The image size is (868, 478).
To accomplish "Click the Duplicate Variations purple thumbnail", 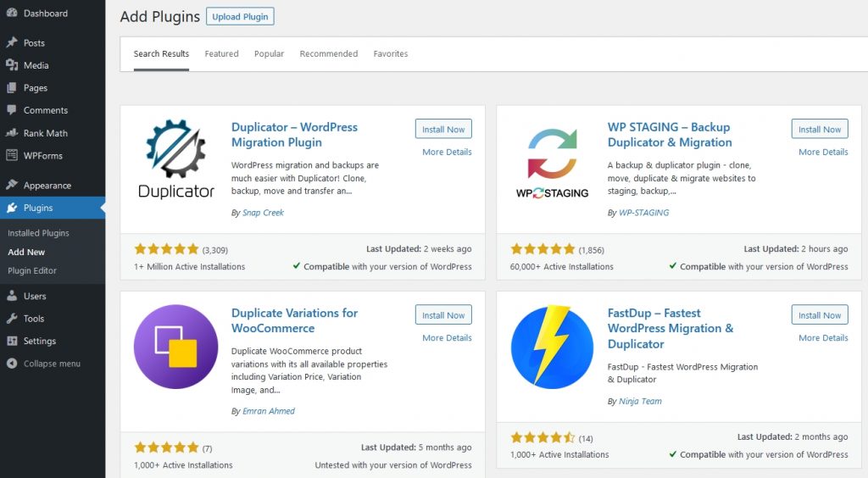I will coord(175,347).
